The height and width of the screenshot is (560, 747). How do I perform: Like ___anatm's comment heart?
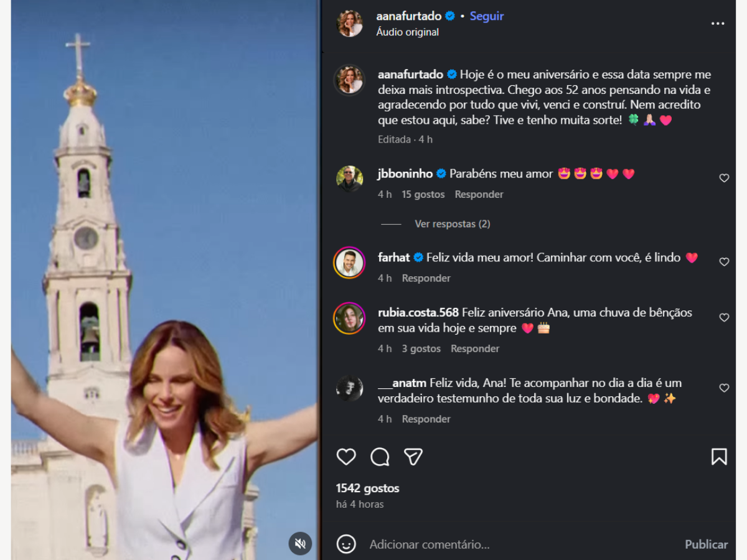click(x=724, y=388)
